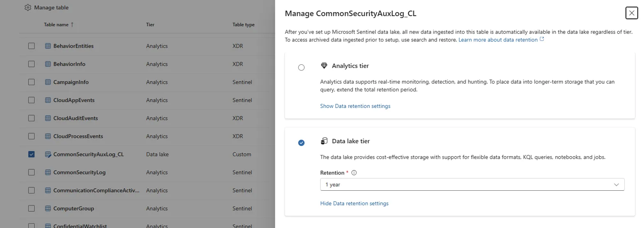Select the Data lake tier radio button
Image resolution: width=644 pixels, height=228 pixels.
click(301, 143)
